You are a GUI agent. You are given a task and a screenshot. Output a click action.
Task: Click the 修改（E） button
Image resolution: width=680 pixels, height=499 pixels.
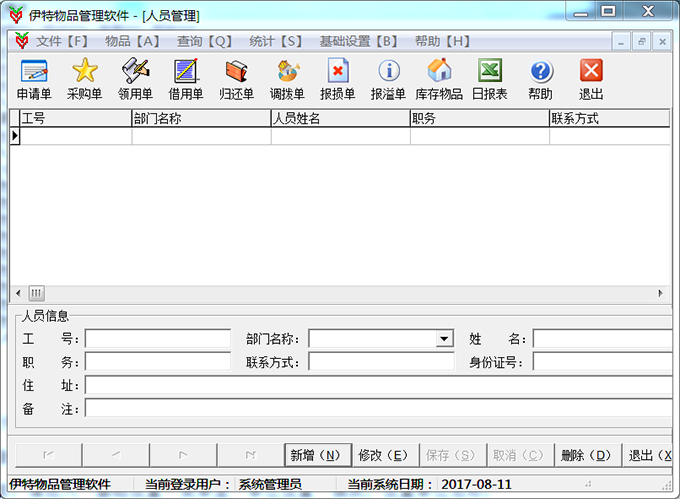[385, 455]
